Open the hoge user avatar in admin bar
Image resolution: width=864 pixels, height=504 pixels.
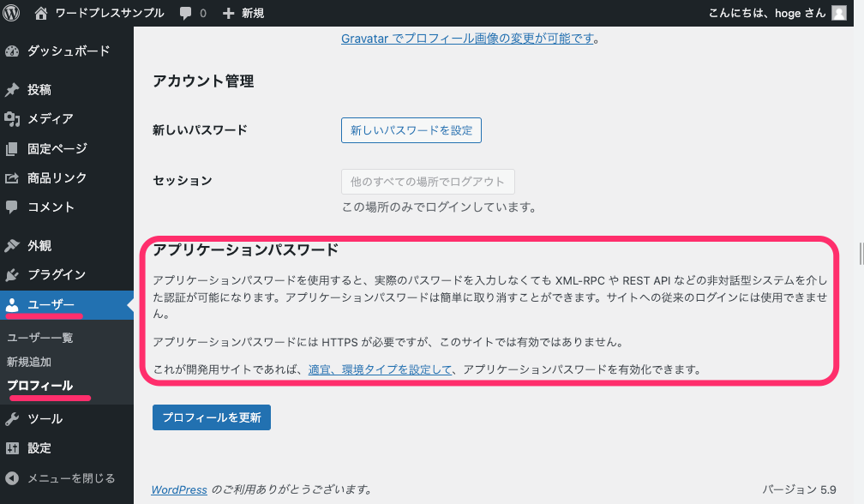point(838,13)
